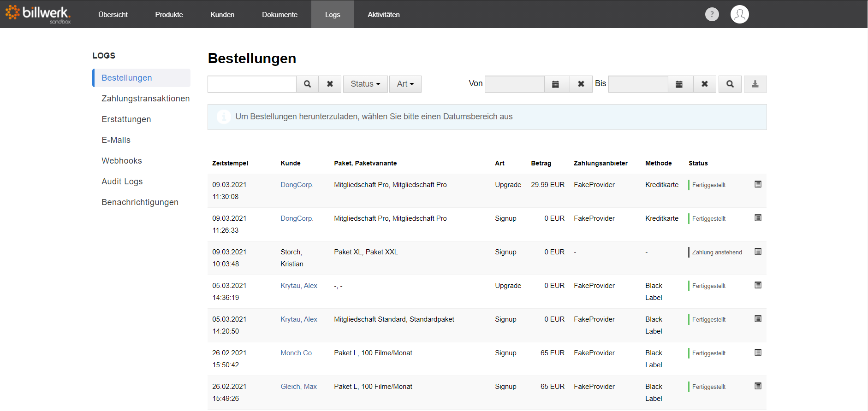Image resolution: width=868 pixels, height=411 pixels.
Task: Select the Logs tab
Action: 333,14
